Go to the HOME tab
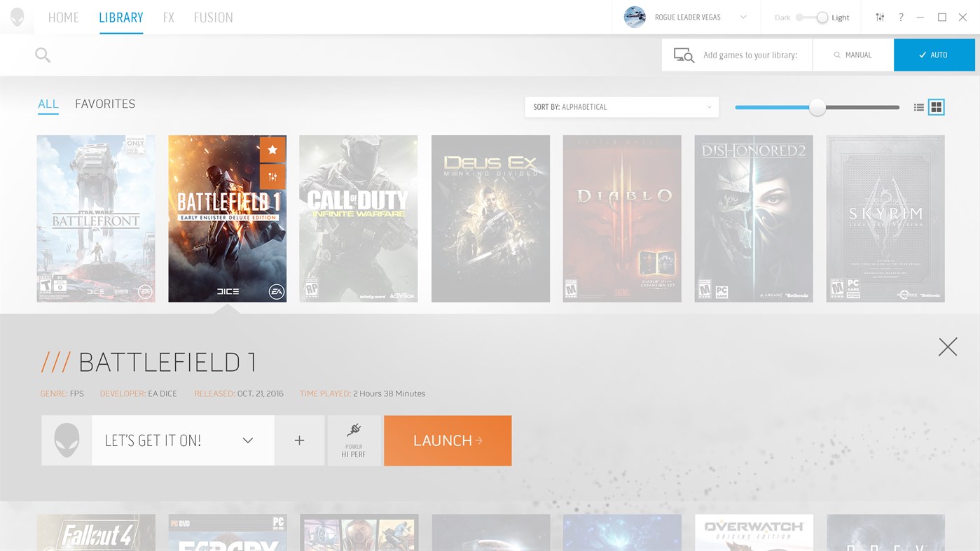980x551 pixels. (64, 18)
